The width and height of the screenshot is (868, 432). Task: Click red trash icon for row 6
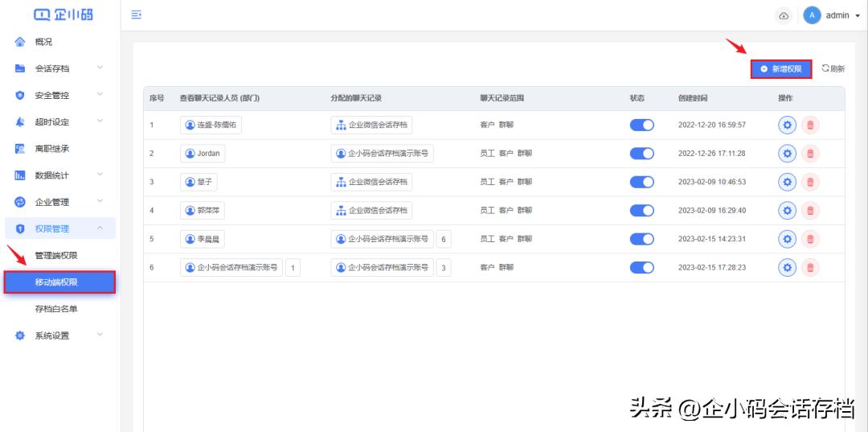point(810,267)
